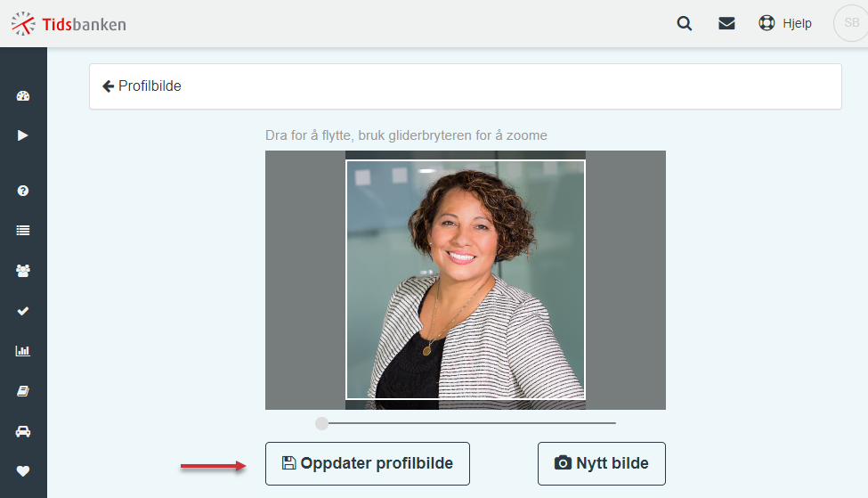Open the car sidebar icon
Viewport: 868px width, 498px height.
point(22,431)
